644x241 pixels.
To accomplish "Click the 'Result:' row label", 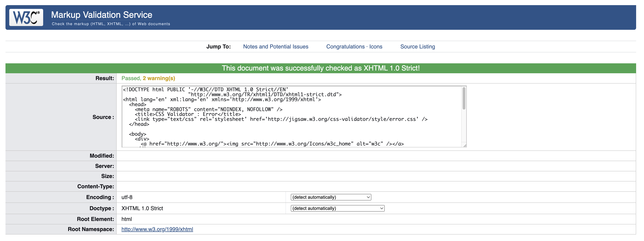I will pos(104,78).
